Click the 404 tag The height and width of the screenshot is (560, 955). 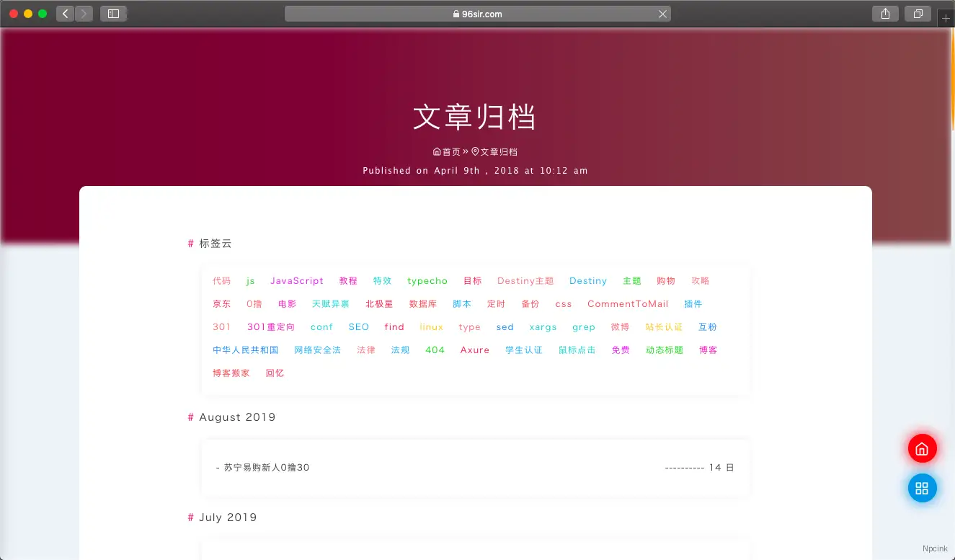435,350
